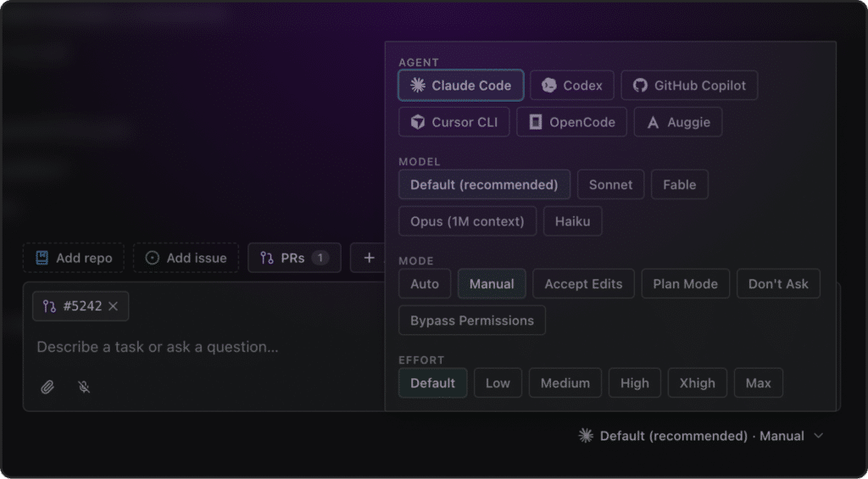Click the #5242 pull request chip
Screen dimensions: 868x479
81,306
